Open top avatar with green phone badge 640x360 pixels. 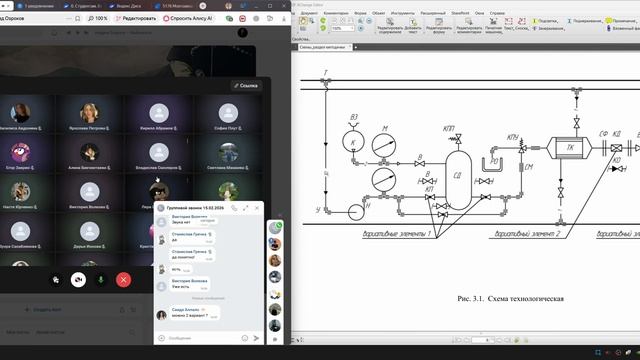coord(275,228)
